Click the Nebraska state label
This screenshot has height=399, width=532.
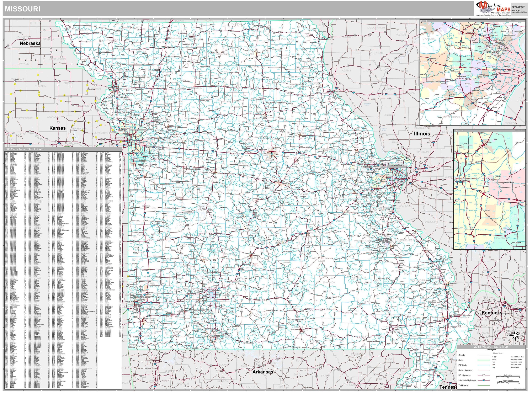[30, 43]
